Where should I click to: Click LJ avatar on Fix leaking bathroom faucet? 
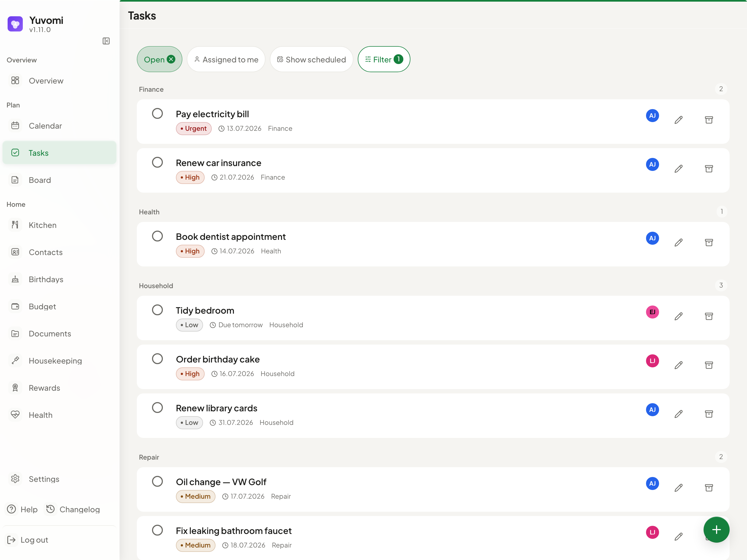point(653,532)
